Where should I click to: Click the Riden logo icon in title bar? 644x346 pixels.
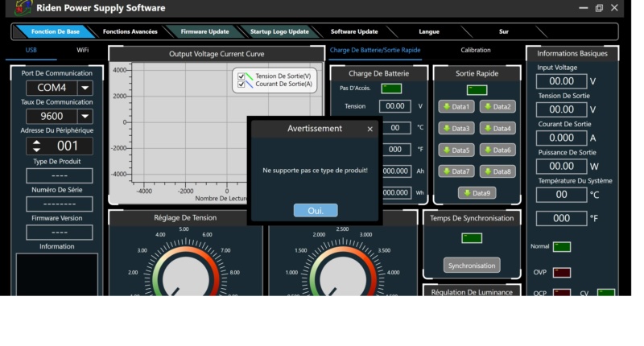click(23, 7)
